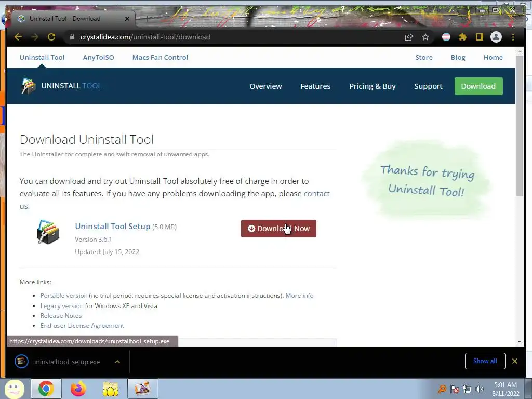This screenshot has height=399, width=532.
Task: Open the Legacy version link
Action: (x=62, y=305)
